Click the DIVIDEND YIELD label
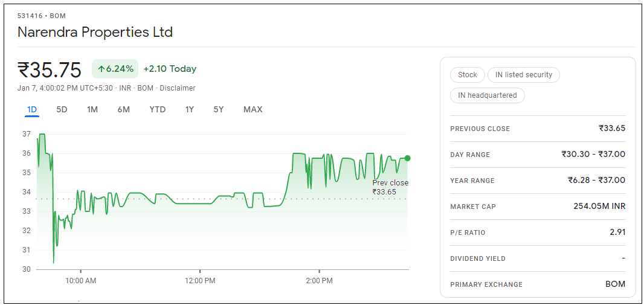Screen dimensions: 644x308 (x=478, y=258)
